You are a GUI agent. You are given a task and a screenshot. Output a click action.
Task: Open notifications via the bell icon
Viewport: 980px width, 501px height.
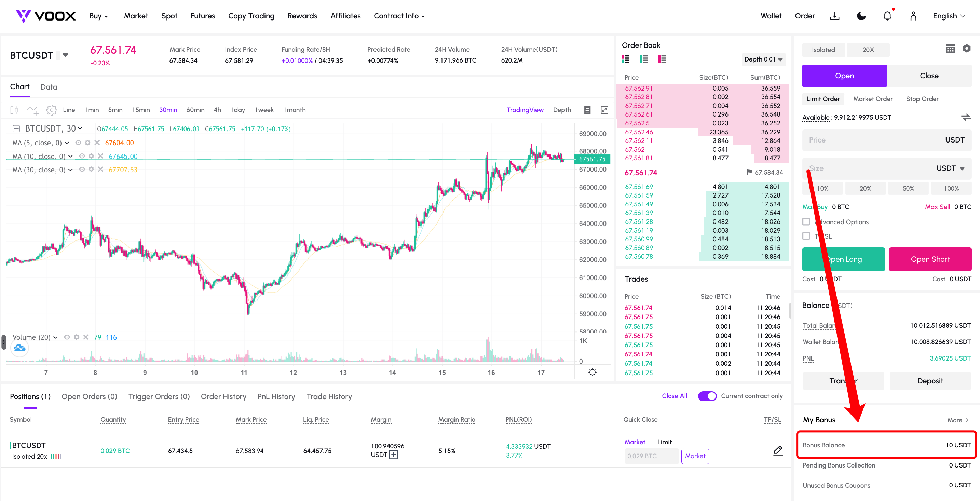click(x=887, y=16)
